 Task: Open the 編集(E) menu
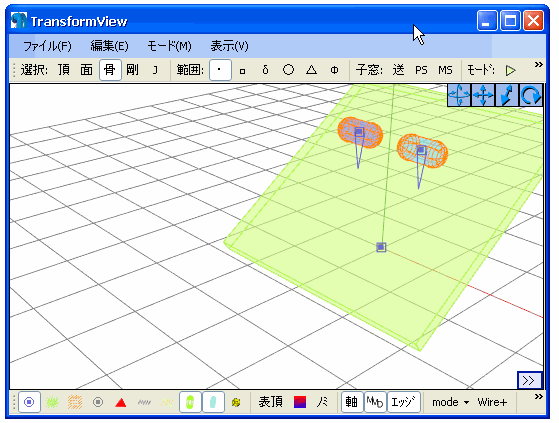coord(109,46)
